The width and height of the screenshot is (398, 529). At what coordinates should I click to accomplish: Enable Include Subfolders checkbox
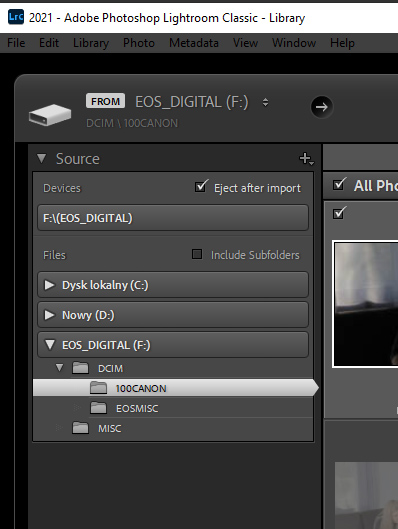coord(197,254)
